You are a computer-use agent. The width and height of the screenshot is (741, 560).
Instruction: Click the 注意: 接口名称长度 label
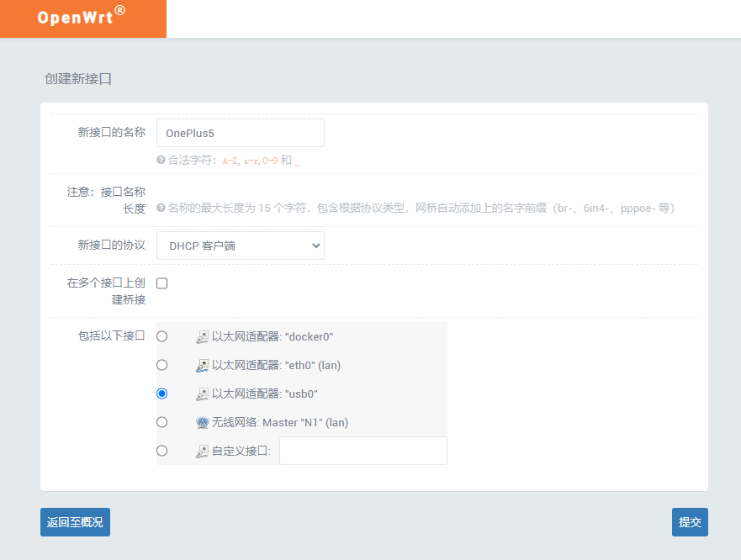[x=106, y=200]
